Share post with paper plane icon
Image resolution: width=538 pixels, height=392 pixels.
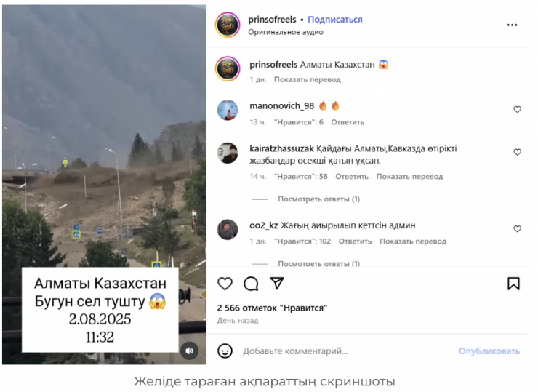point(276,283)
